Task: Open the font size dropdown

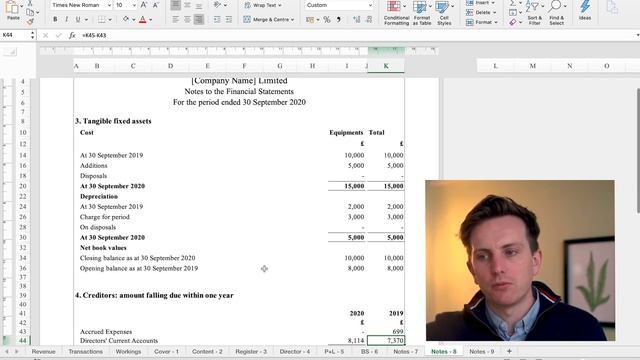Action: (133, 5)
